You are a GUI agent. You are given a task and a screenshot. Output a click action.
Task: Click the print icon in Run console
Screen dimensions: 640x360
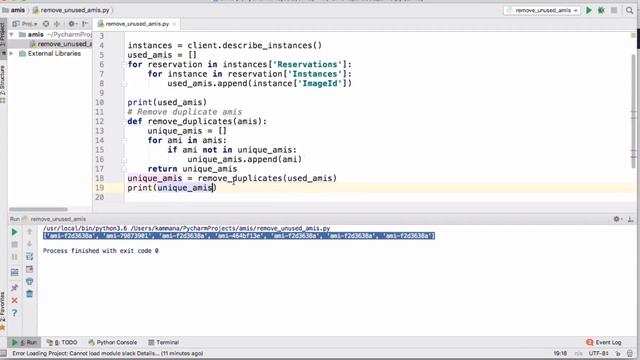29,281
